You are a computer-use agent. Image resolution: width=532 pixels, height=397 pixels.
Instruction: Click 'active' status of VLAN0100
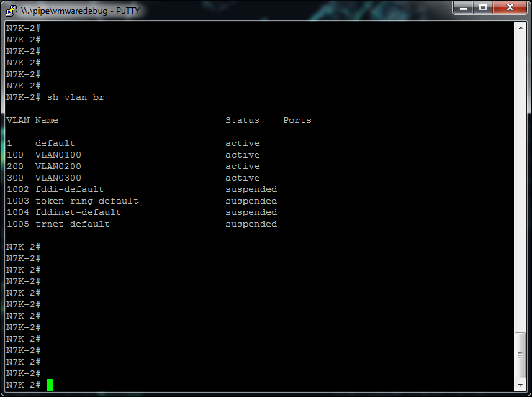pos(243,155)
